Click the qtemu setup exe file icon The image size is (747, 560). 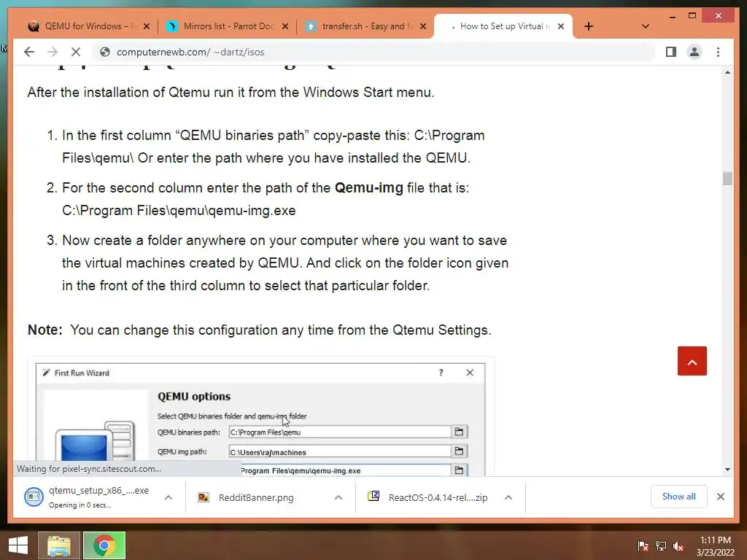click(34, 497)
